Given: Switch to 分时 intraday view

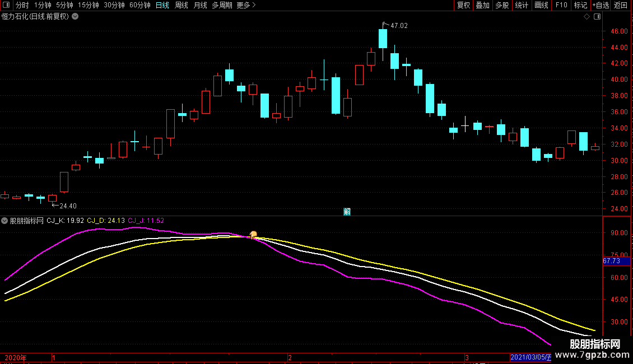Looking at the screenshot, I should pos(22,5).
